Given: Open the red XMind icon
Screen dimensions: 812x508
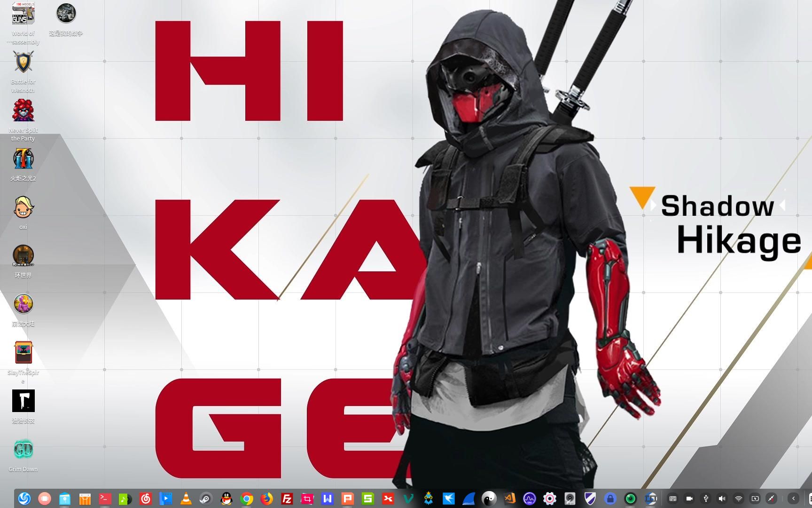Looking at the screenshot, I should pyautogui.click(x=388, y=498).
